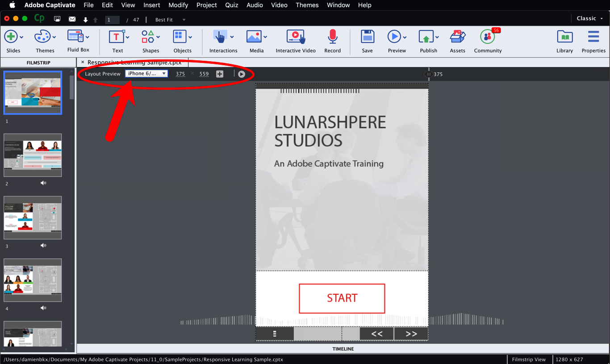Close Responsive Learning Sample tab

coord(83,62)
